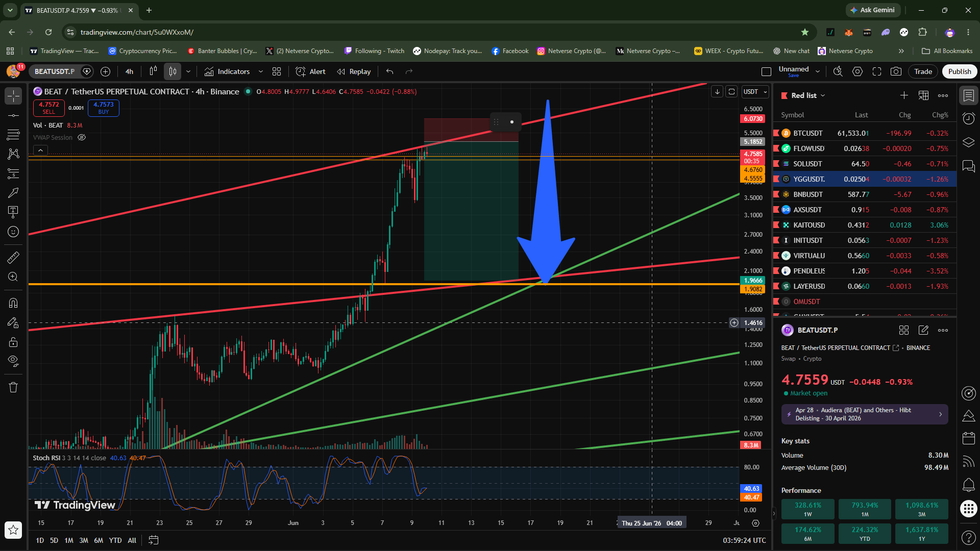Show hidden bookmarks overflow
The image size is (980, 551).
901,51
